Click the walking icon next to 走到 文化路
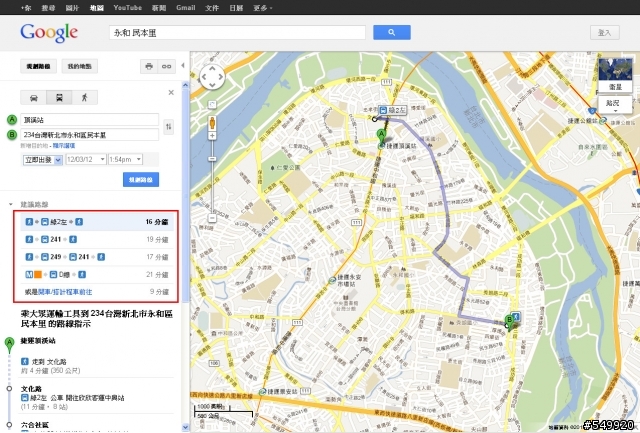The width and height of the screenshot is (640, 433). tap(24, 361)
